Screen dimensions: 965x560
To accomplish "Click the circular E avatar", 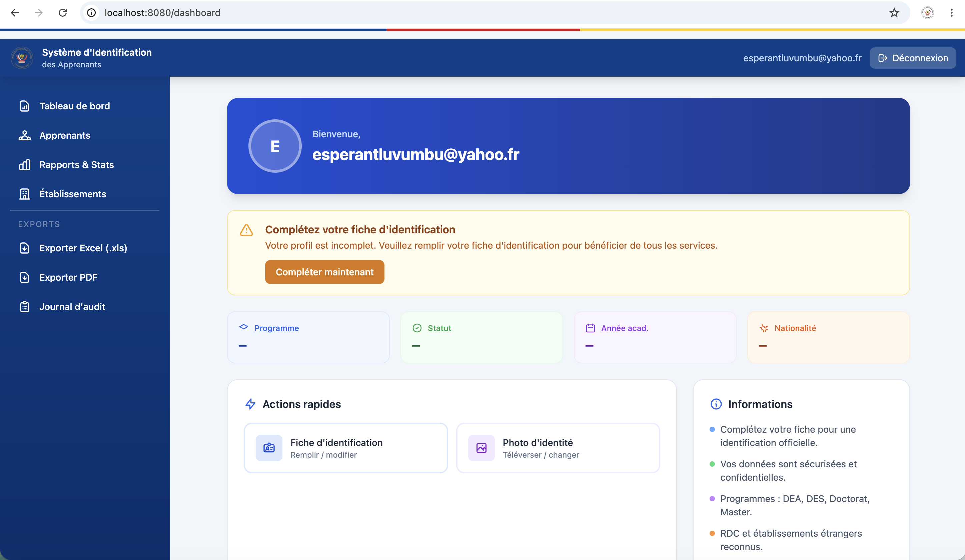I will pos(275,146).
